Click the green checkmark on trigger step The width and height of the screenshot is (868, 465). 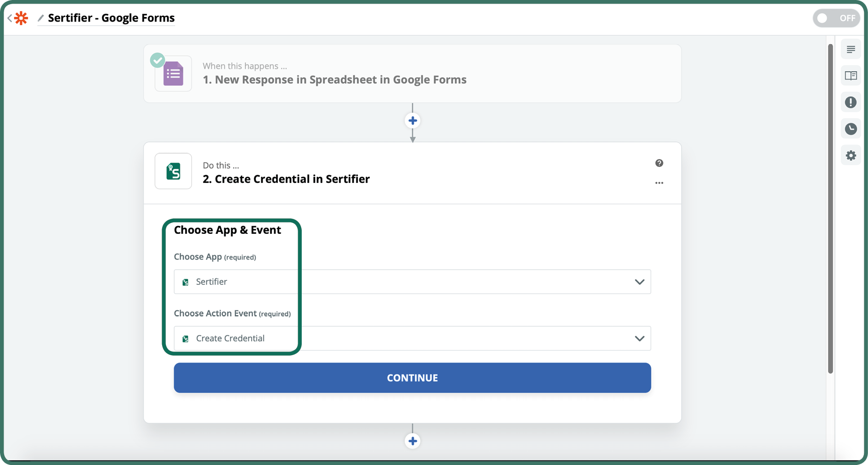158,60
